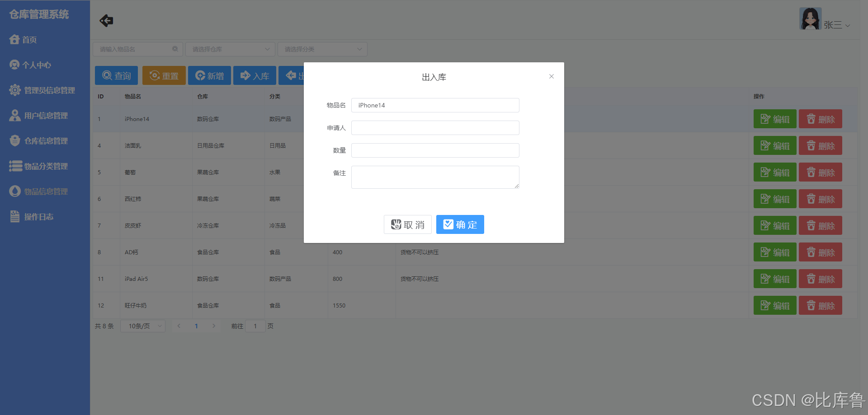Click the back arrow icon above the search bar
Image resolution: width=868 pixels, height=415 pixels.
point(106,20)
